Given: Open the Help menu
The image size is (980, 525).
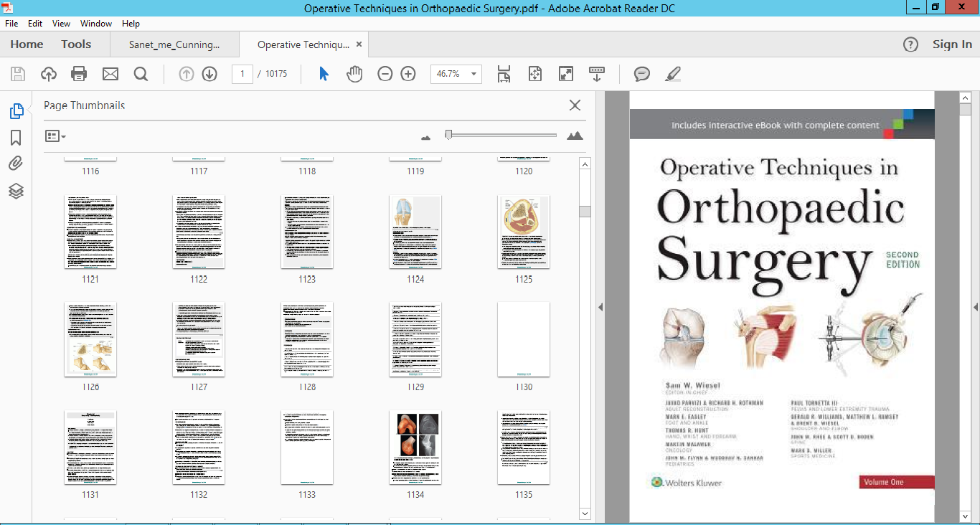Looking at the screenshot, I should point(131,24).
